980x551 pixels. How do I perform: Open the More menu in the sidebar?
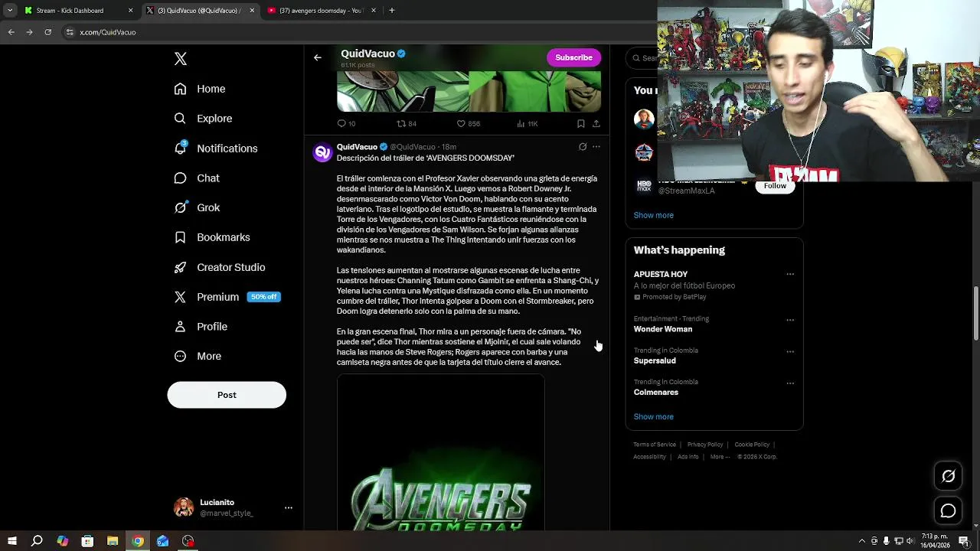click(x=198, y=357)
